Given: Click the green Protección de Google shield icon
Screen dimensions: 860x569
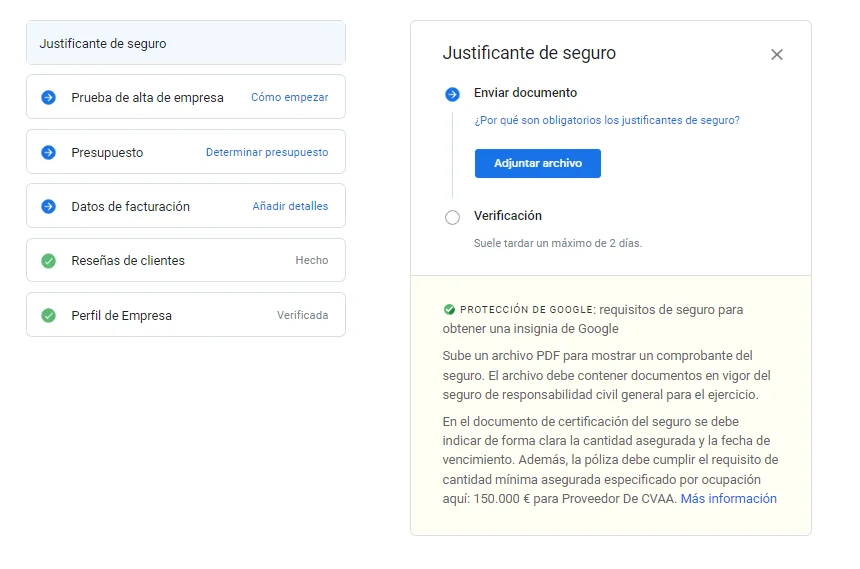Looking at the screenshot, I should (449, 310).
